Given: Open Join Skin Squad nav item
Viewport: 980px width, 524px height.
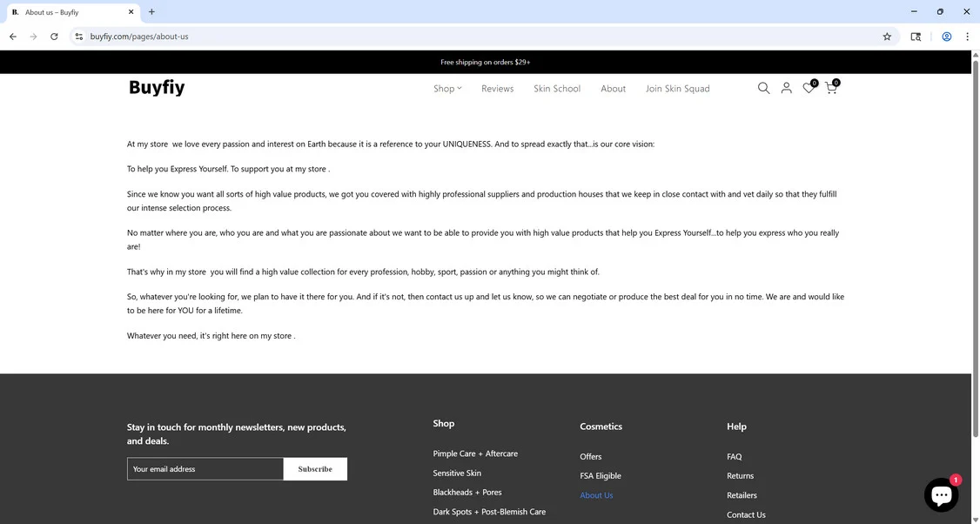Looking at the screenshot, I should (x=677, y=88).
